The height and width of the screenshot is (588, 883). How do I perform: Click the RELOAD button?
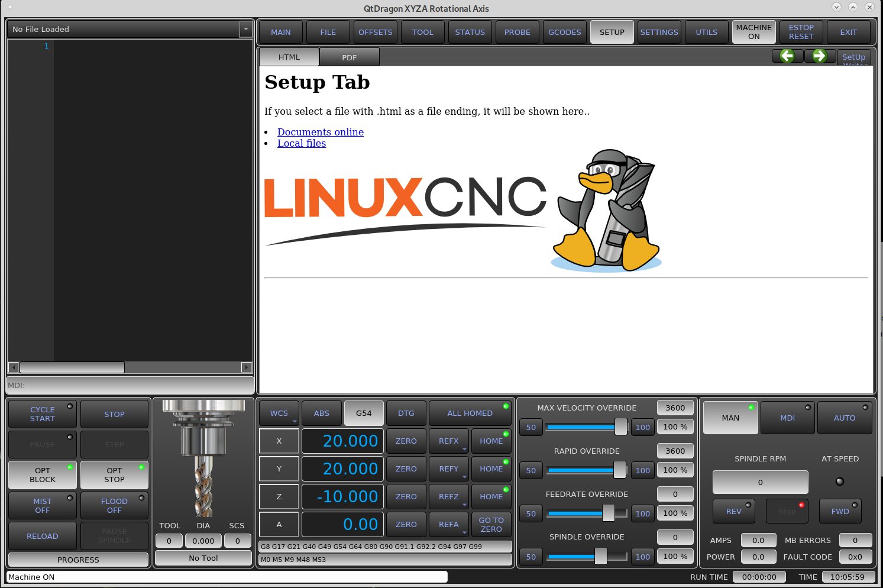pyautogui.click(x=43, y=536)
